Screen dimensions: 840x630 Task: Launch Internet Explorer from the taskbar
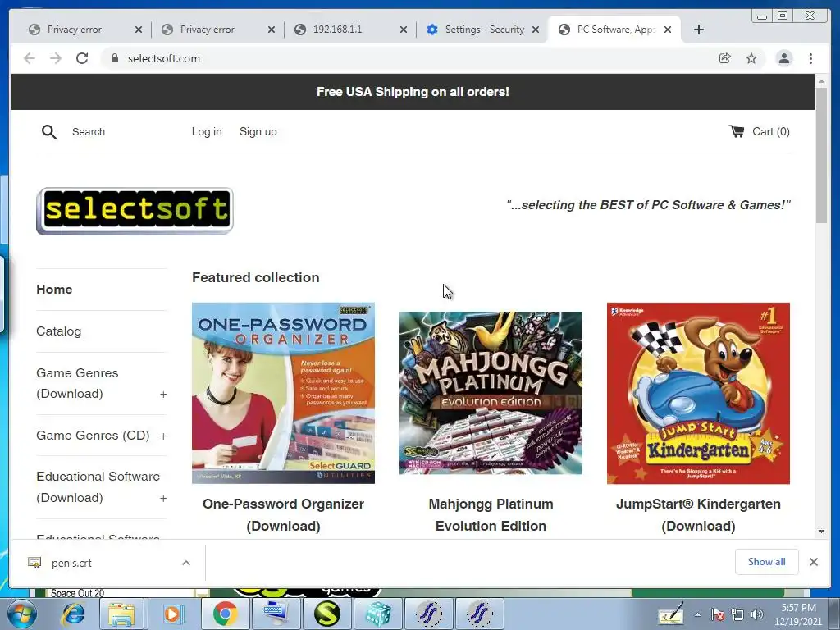coord(72,614)
